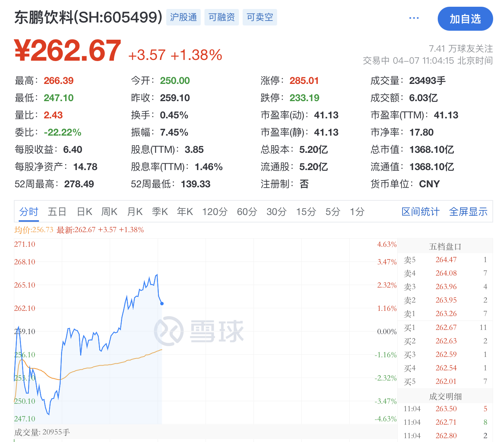Image resolution: width=504 pixels, height=442 pixels.
Task: Click the 振幅 value 7.45%
Action: [174, 132]
